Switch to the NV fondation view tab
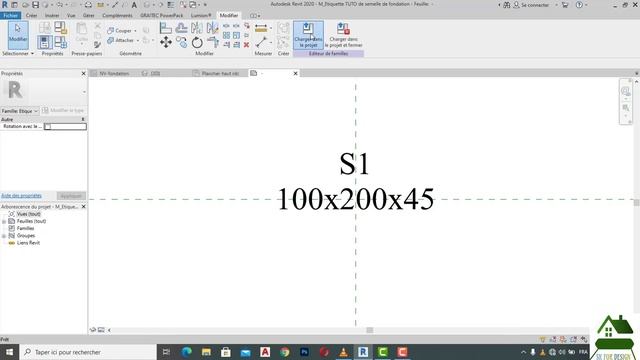Viewport: 640px width, 360px height. tap(114, 73)
